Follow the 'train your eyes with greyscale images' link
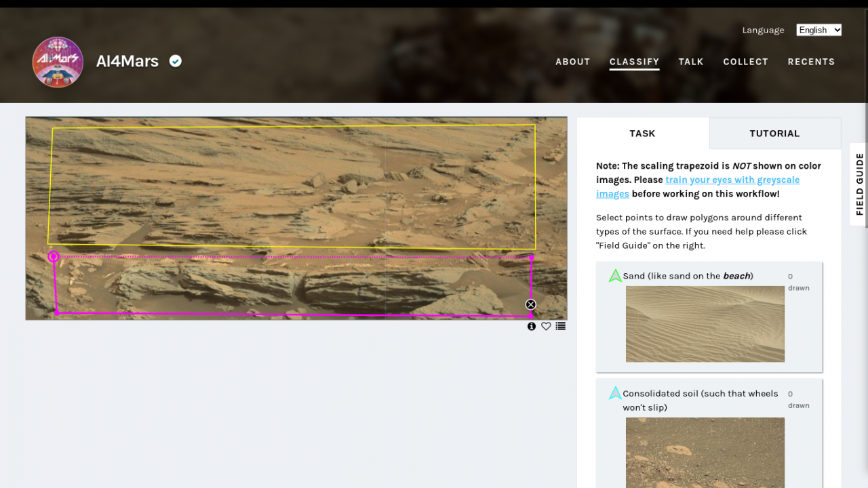This screenshot has height=488, width=868. 698,186
